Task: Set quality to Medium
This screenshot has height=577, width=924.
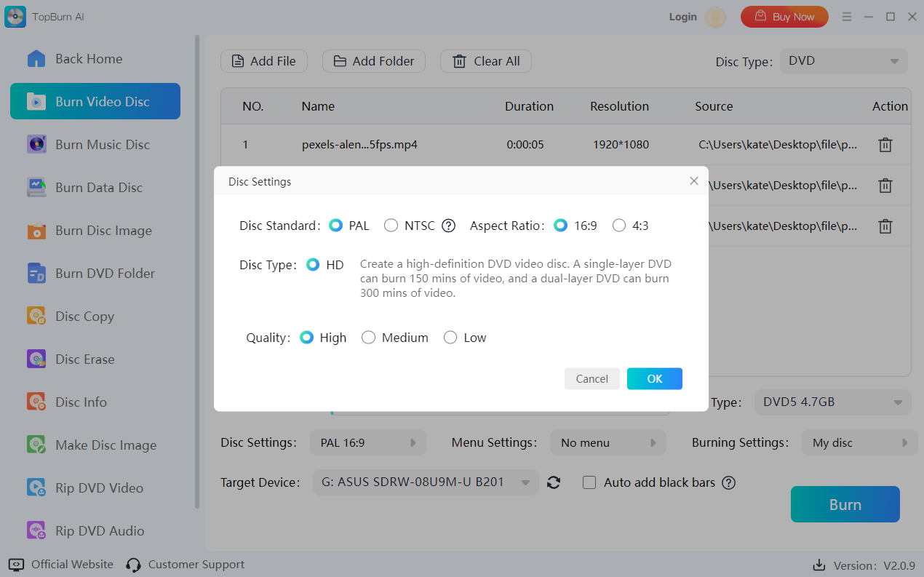Action: click(369, 338)
